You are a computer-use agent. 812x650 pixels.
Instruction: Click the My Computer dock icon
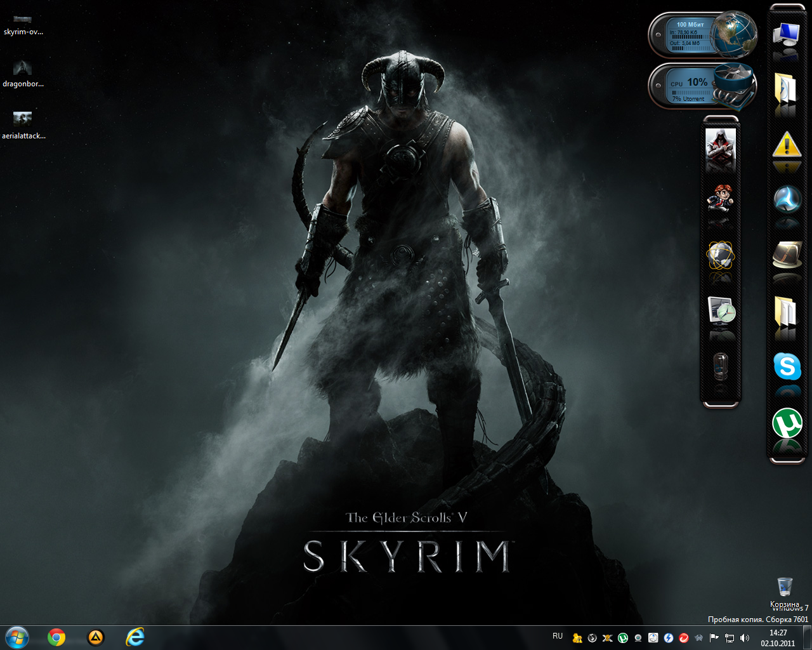(787, 33)
